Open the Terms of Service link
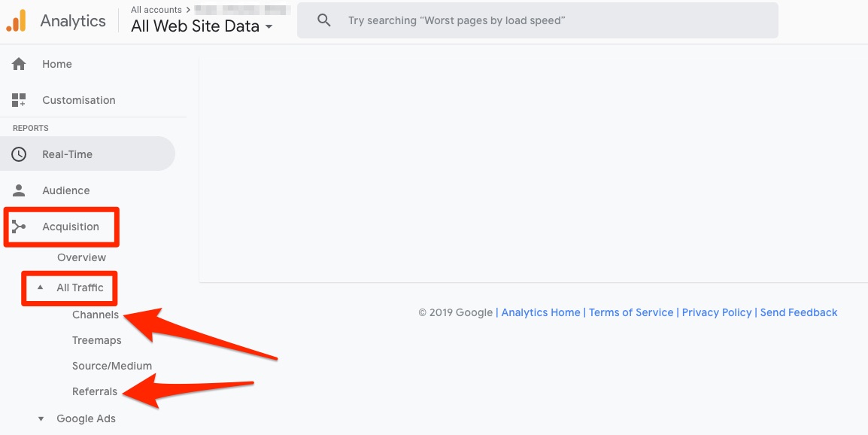868x435 pixels. click(x=631, y=312)
